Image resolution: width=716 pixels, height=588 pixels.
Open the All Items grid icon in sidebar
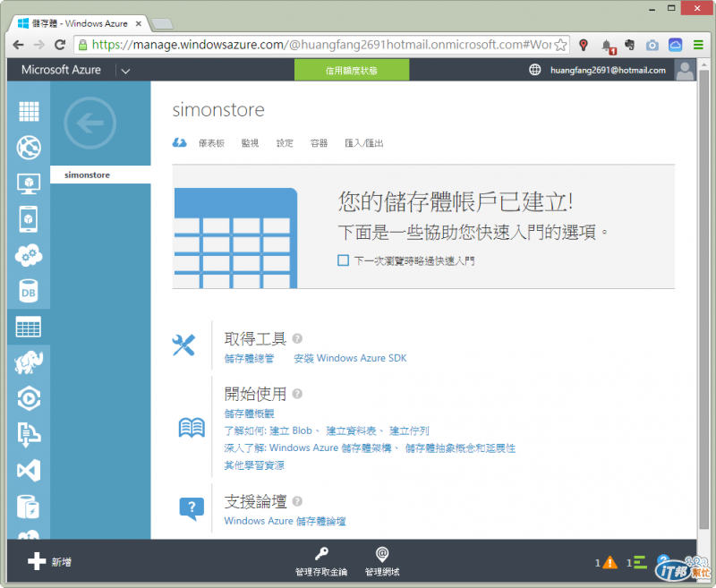(x=29, y=111)
